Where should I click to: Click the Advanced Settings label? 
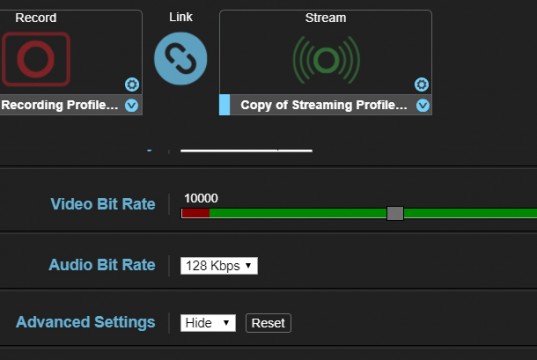point(86,322)
